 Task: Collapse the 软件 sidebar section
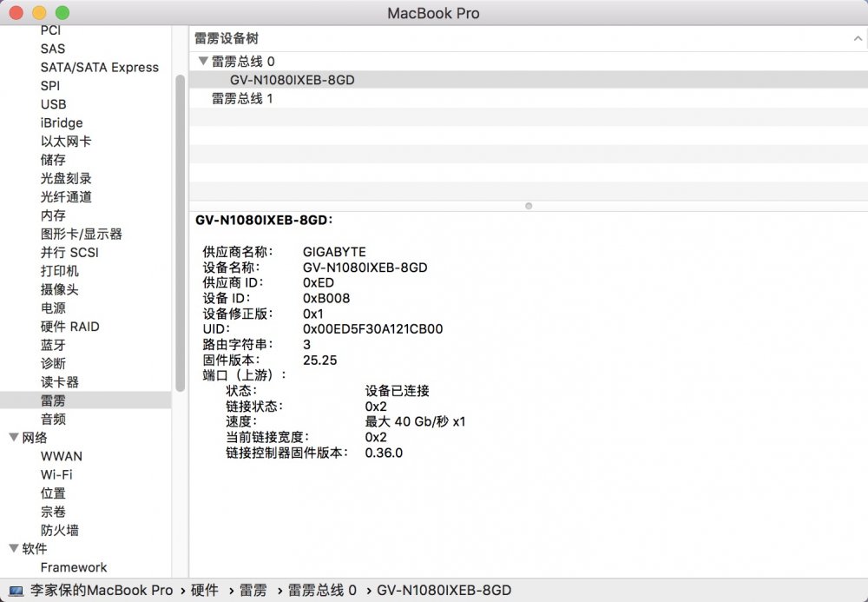click(14, 548)
